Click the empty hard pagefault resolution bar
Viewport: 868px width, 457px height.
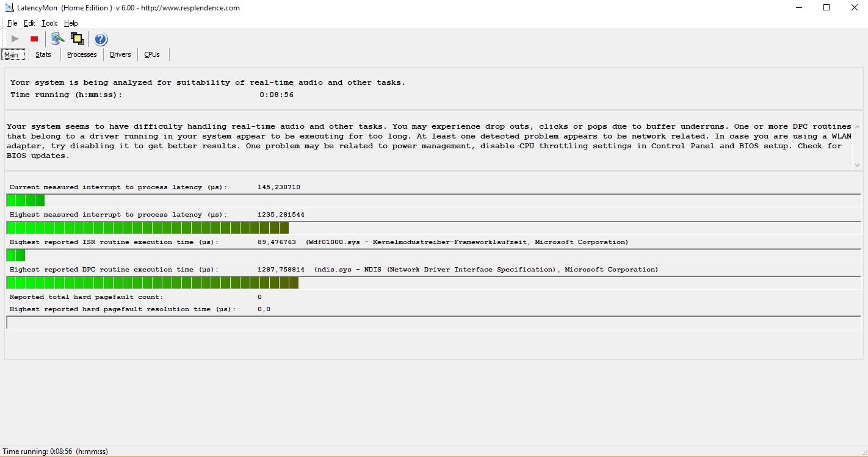click(434, 322)
